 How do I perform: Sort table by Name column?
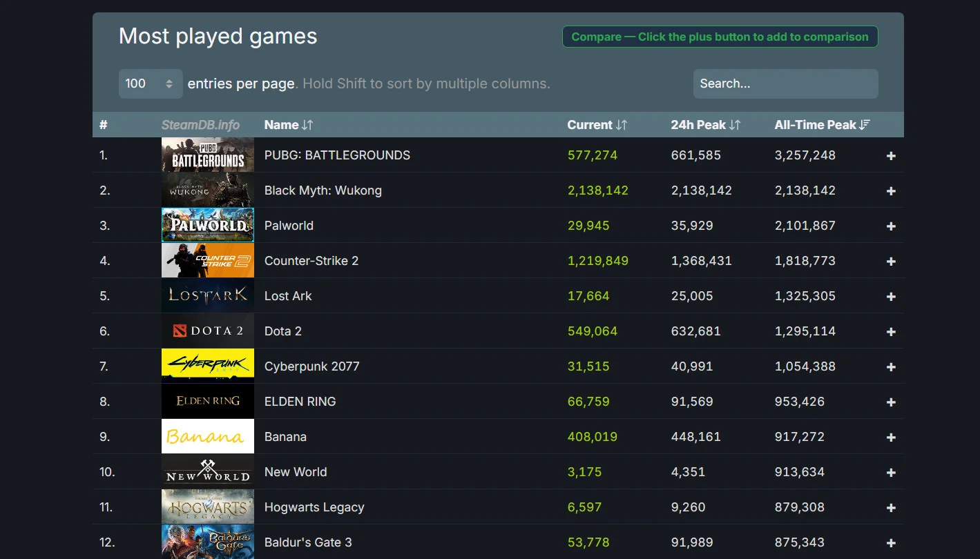point(289,125)
